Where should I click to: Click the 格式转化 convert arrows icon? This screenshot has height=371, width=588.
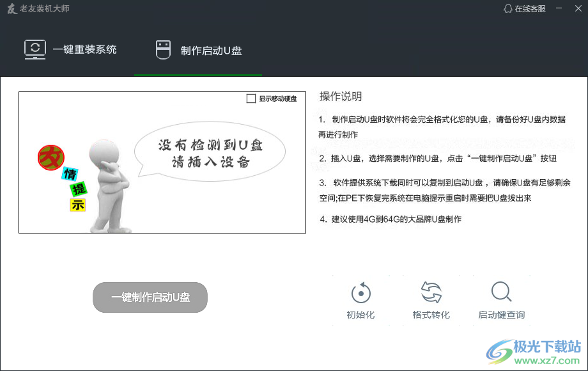click(431, 292)
